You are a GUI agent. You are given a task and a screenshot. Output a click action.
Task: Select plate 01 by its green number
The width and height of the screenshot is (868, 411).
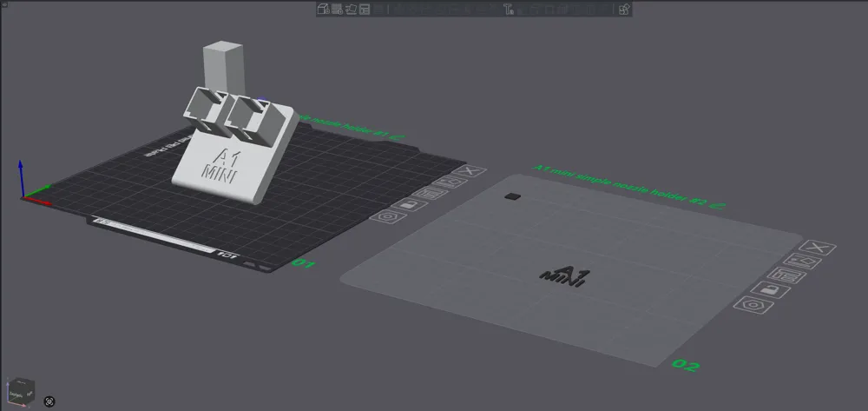(x=303, y=263)
